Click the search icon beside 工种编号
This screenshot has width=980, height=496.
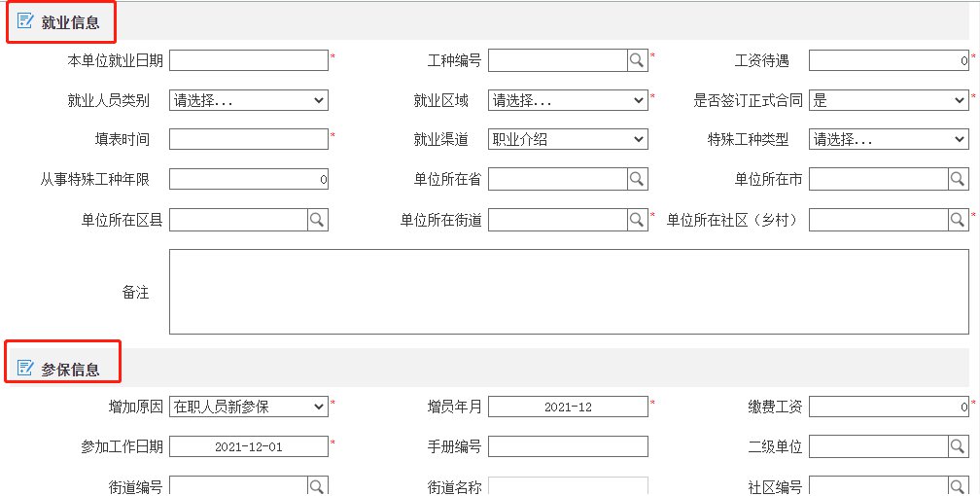(x=637, y=60)
